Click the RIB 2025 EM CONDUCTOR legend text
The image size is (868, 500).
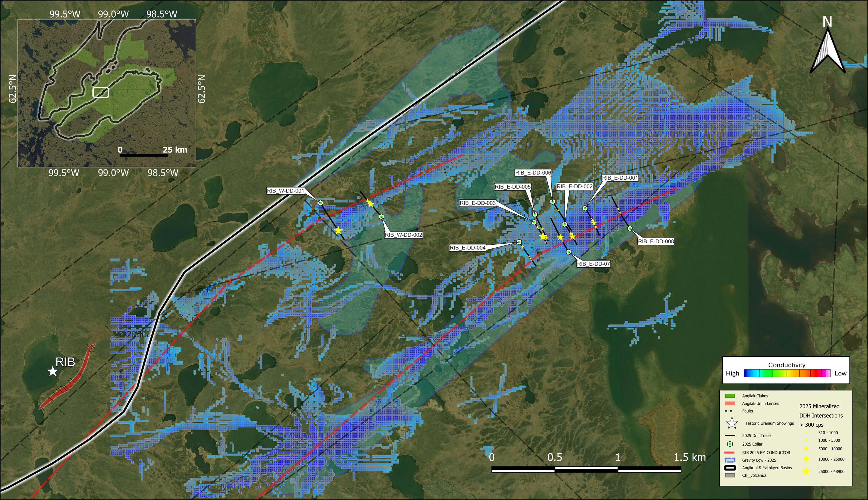tap(766, 453)
